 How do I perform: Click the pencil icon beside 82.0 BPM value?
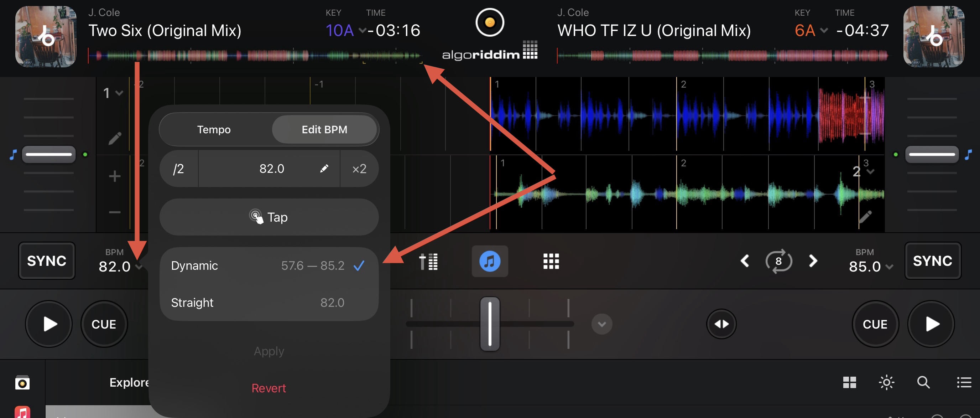tap(324, 169)
